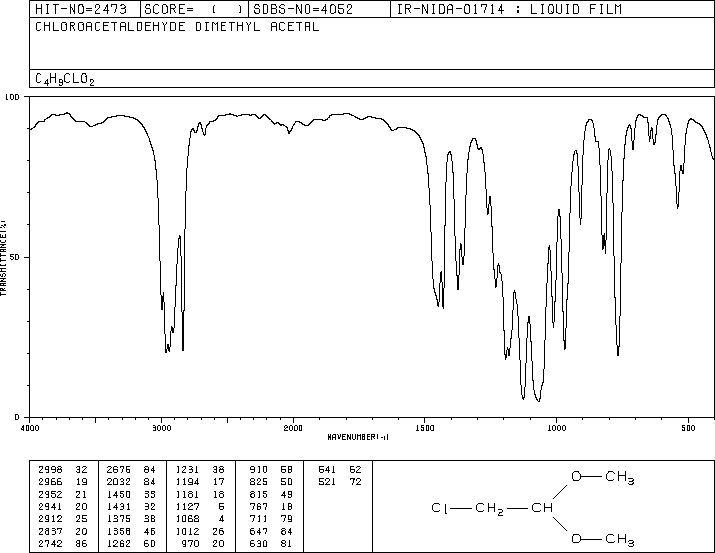
Task: Click the Cl atom in the structure
Action: click(x=440, y=508)
